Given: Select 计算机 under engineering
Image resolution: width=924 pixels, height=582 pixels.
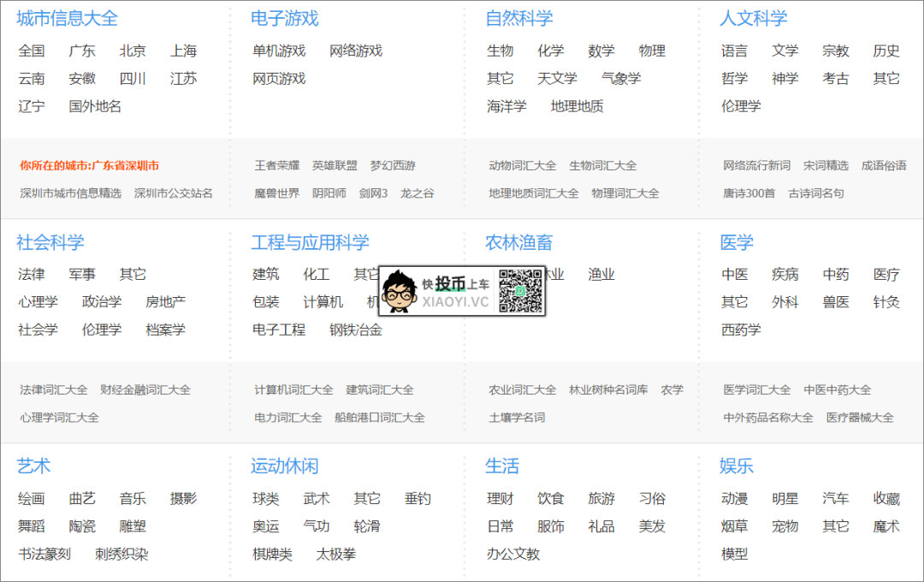Looking at the screenshot, I should point(323,302).
